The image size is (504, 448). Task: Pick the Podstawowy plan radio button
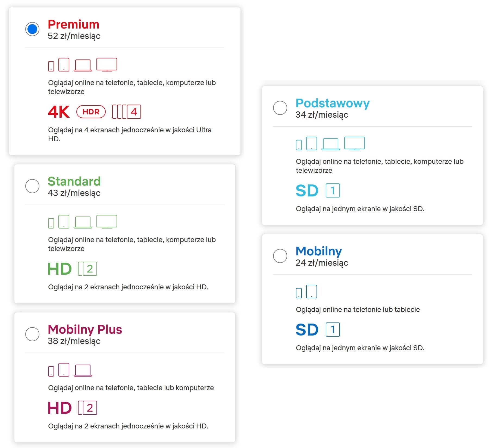click(x=280, y=108)
